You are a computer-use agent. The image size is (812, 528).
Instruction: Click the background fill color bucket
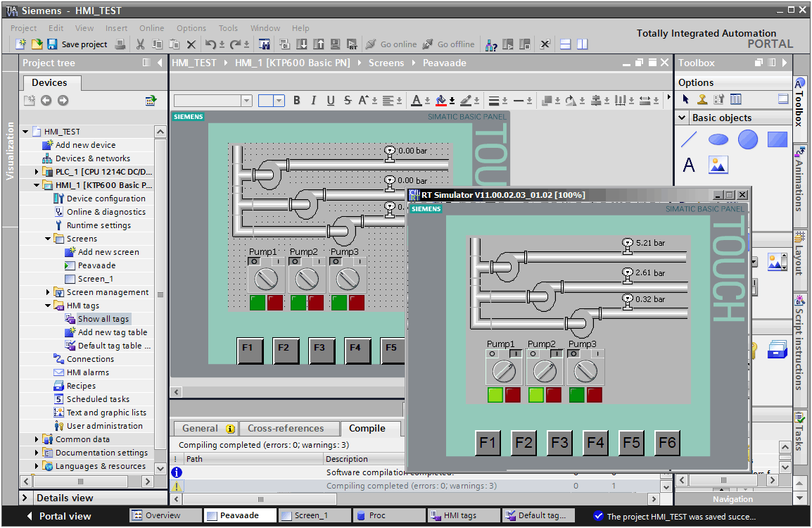point(440,101)
